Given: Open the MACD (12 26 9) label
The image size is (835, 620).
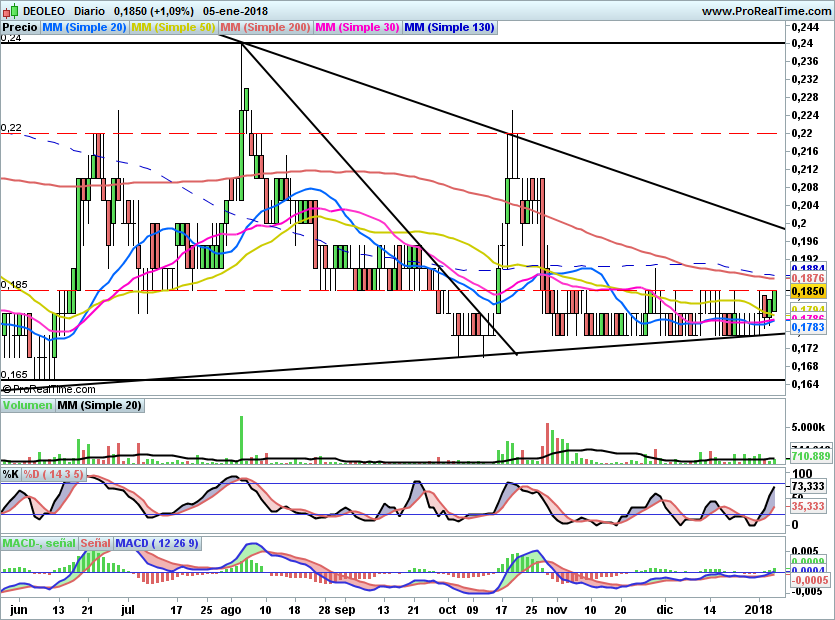Looking at the screenshot, I should tap(158, 543).
